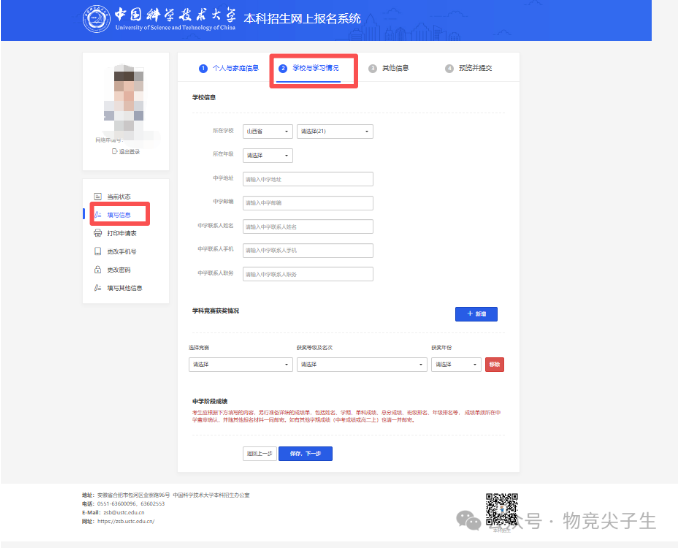Image resolution: width=678 pixels, height=549 pixels.
Task: Click the 填写其他信息 sidebar icon
Action: coord(97,288)
